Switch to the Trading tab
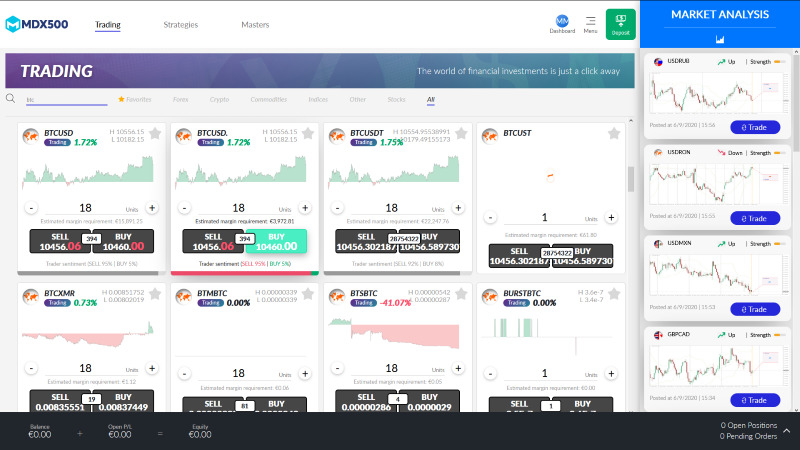The width and height of the screenshot is (800, 450). click(108, 24)
